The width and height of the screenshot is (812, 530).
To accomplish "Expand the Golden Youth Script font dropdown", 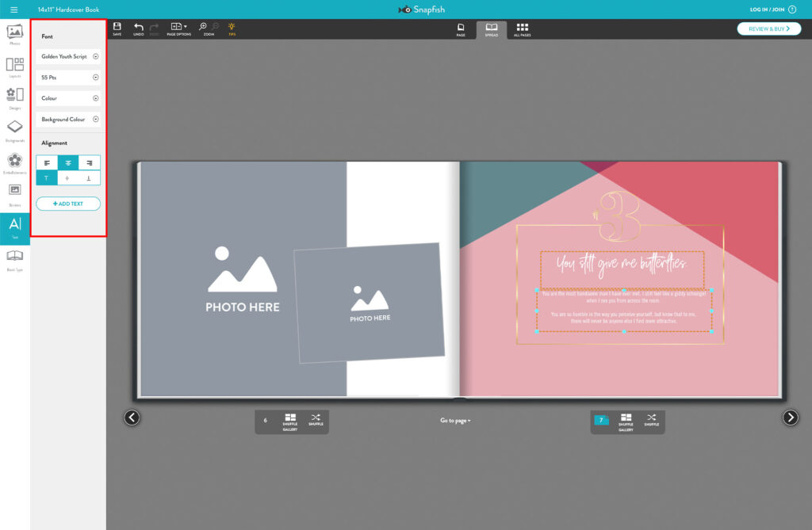I will pyautogui.click(x=69, y=57).
